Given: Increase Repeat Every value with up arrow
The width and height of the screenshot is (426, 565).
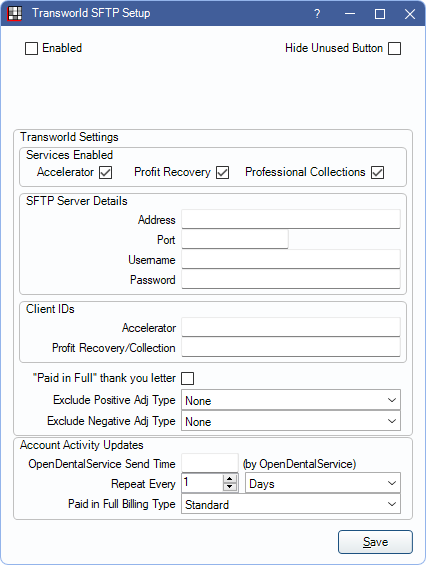Looking at the screenshot, I should (230, 479).
